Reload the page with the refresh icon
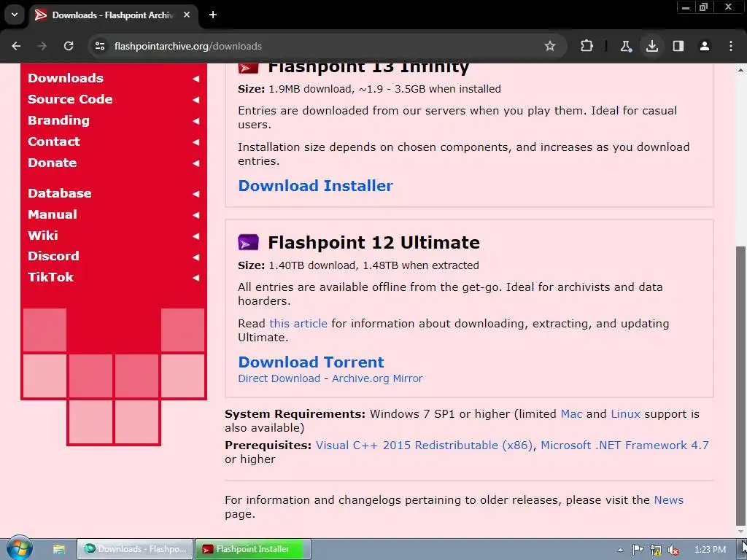This screenshot has width=747, height=560. pos(69,46)
